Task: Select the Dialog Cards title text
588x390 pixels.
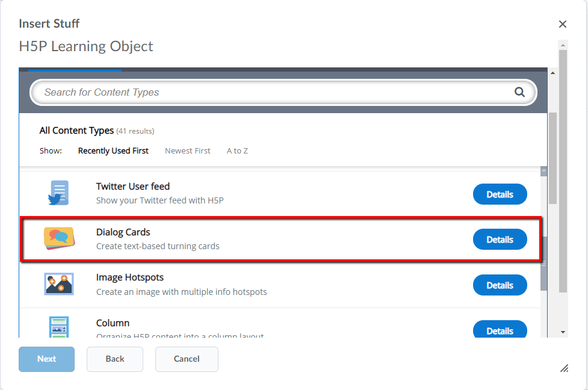Action: tap(123, 232)
